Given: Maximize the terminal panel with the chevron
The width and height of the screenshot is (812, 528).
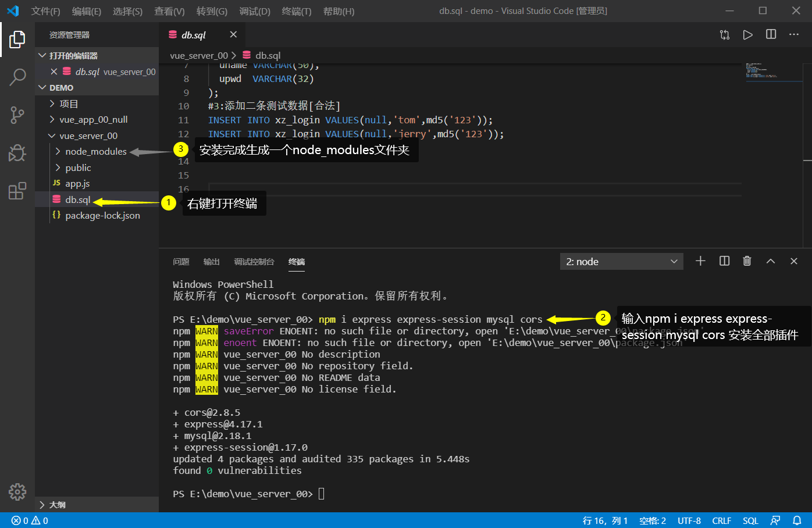Looking at the screenshot, I should click(770, 261).
